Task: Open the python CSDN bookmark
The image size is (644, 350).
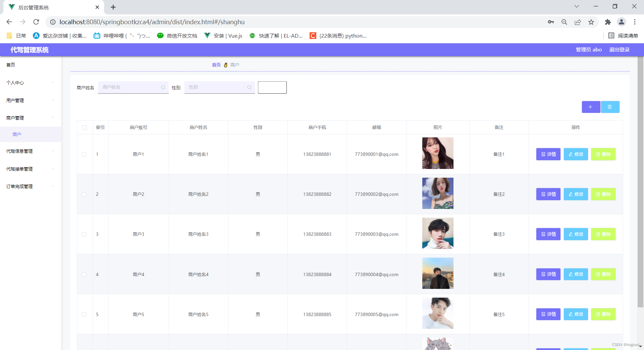Action: [338, 36]
